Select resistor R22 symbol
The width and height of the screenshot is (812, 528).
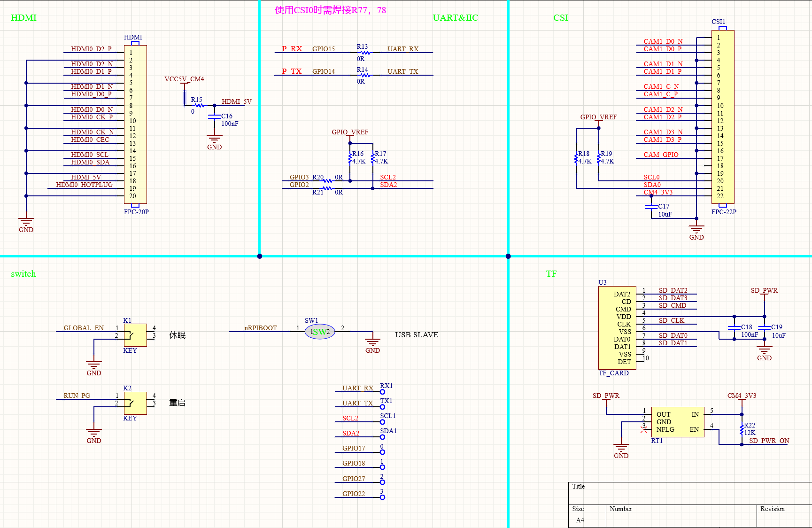[742, 429]
